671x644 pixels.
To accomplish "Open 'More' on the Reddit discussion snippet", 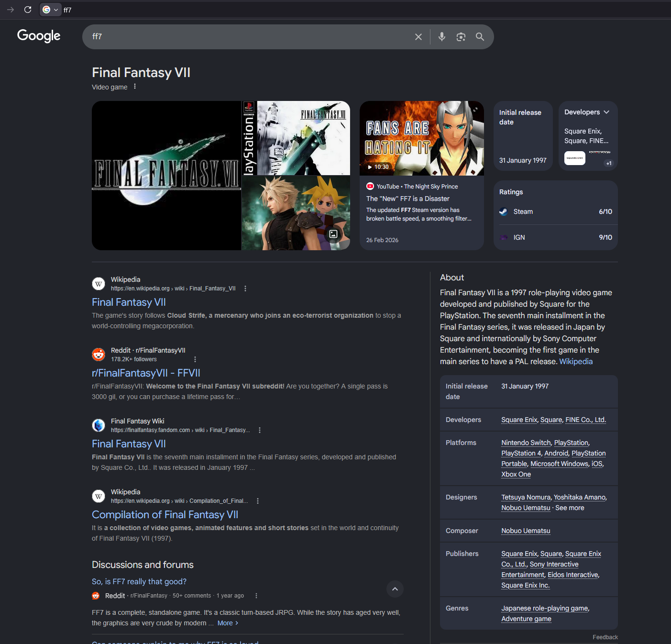I will point(228,623).
